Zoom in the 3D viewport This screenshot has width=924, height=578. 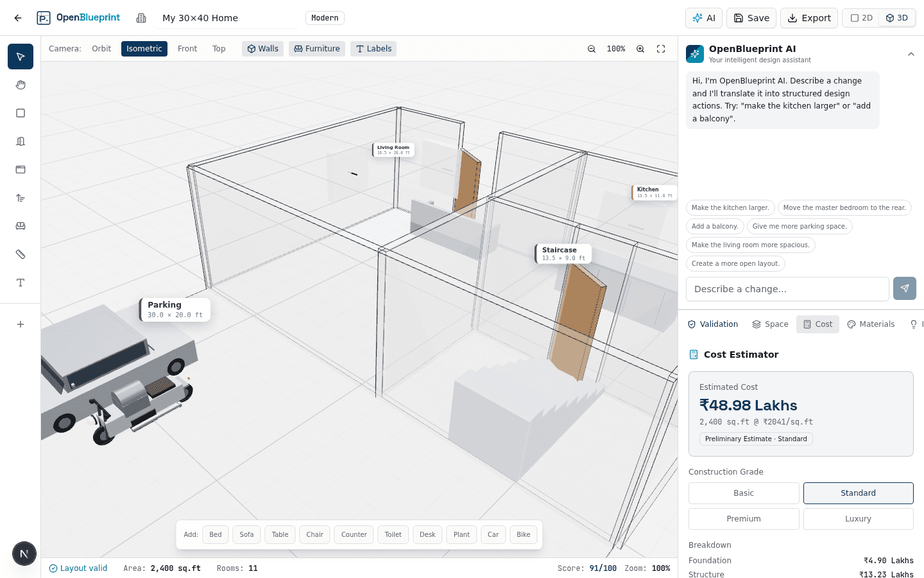(640, 49)
